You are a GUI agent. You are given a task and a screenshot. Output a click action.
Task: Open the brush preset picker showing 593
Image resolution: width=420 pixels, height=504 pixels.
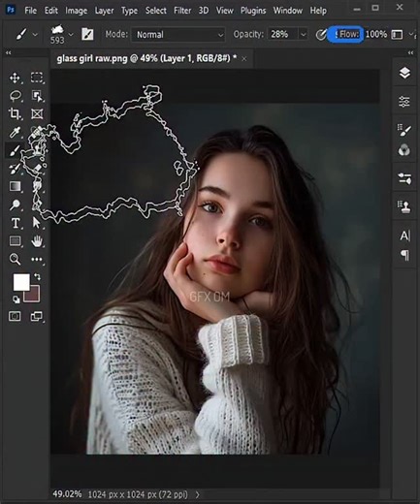click(x=61, y=34)
